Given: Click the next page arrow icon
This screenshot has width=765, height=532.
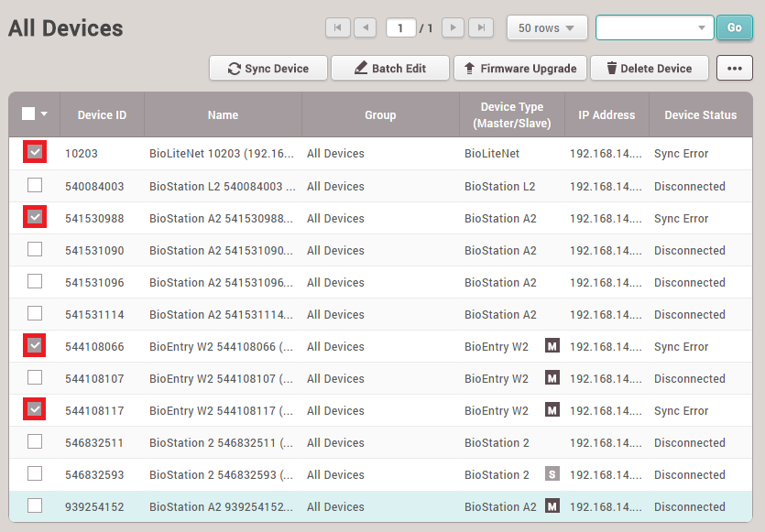Looking at the screenshot, I should point(453,27).
